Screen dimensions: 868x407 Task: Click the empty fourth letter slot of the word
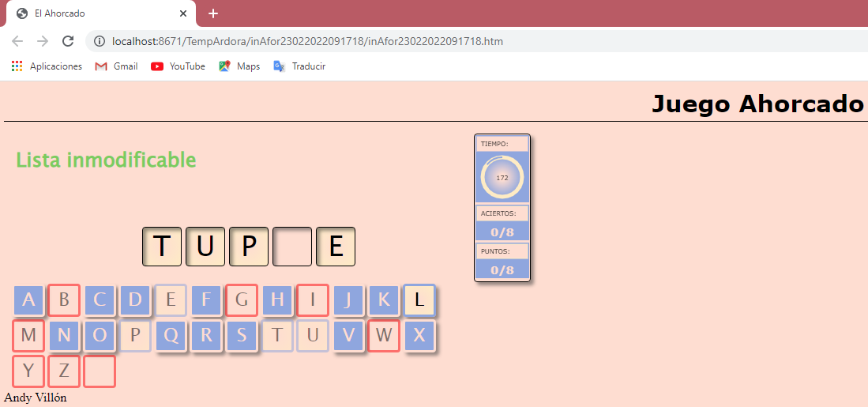(x=292, y=247)
